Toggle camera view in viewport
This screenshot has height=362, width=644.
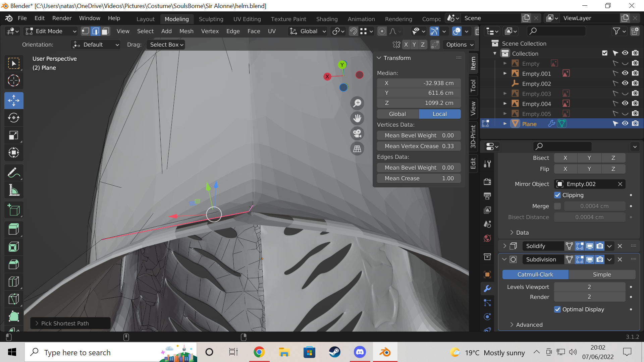pos(357,133)
